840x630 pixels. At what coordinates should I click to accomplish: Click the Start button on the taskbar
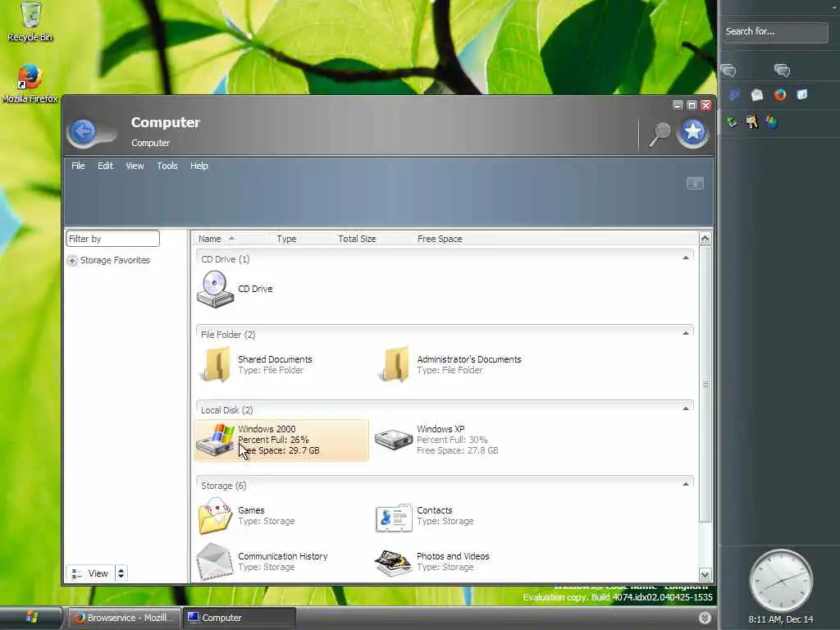pos(31,617)
